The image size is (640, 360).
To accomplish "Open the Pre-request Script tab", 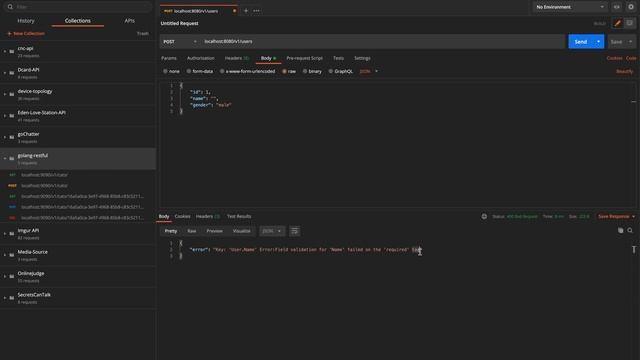I will tap(304, 58).
